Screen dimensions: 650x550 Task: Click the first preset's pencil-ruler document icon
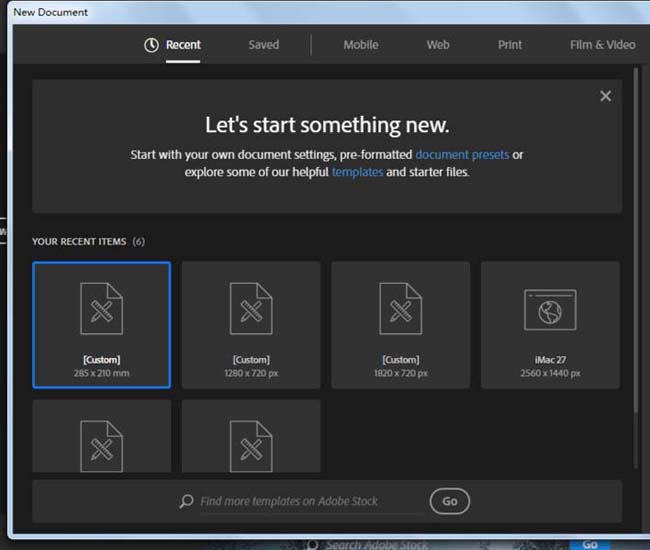pos(101,309)
